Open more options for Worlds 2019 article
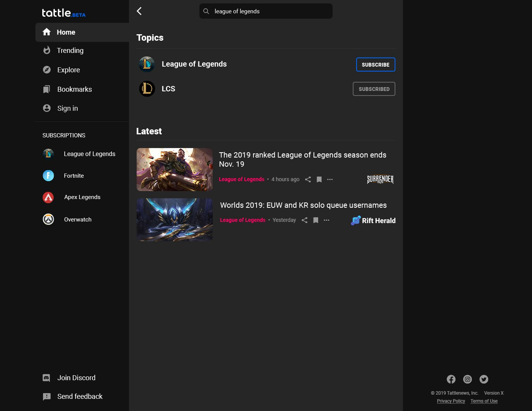This screenshot has height=411, width=532. pos(327,220)
